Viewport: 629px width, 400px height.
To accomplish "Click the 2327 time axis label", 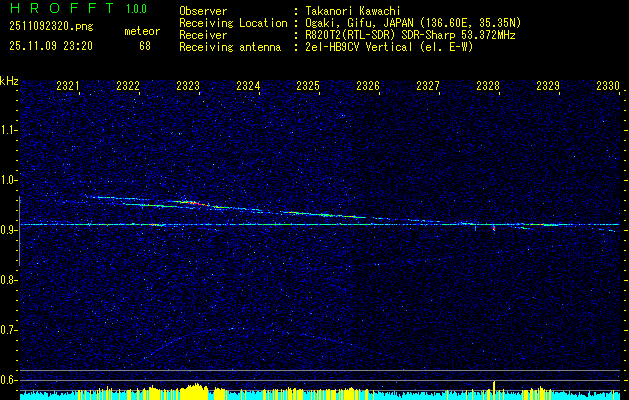I will 428,85.
